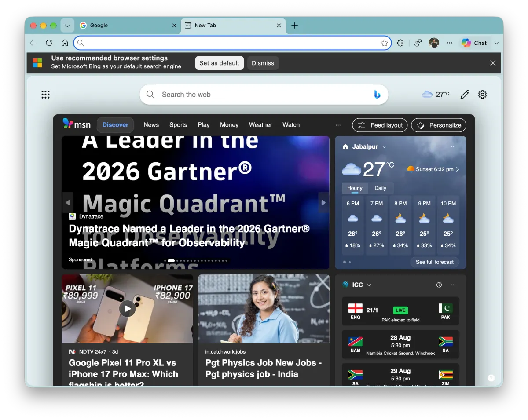Open the Sports section
This screenshot has height=420, width=528.
178,125
